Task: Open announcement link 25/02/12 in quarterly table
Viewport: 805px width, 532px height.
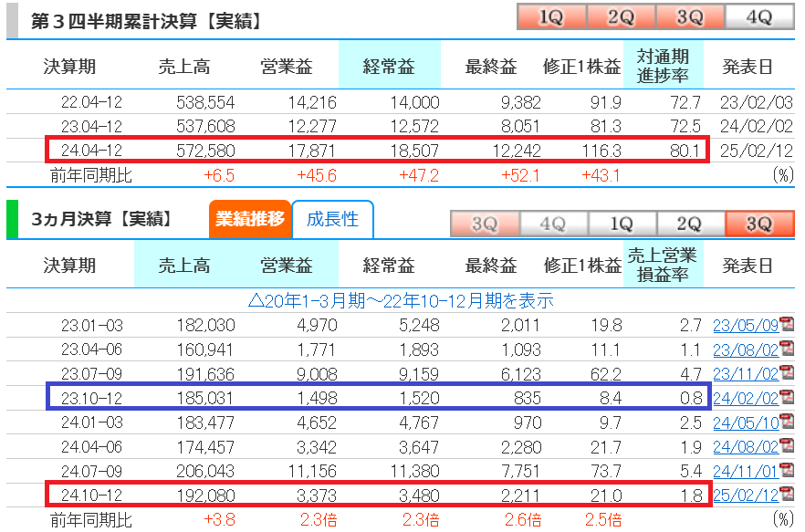Action: coord(746,495)
